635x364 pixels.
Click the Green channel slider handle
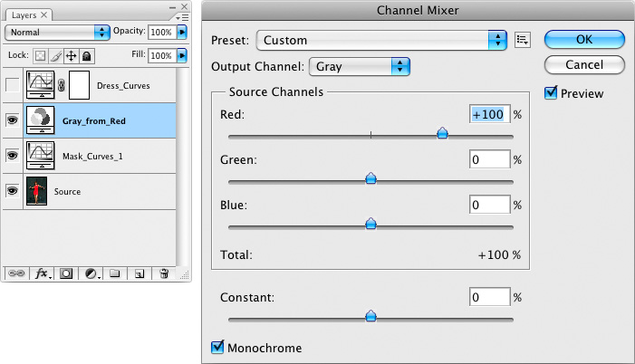coord(370,178)
